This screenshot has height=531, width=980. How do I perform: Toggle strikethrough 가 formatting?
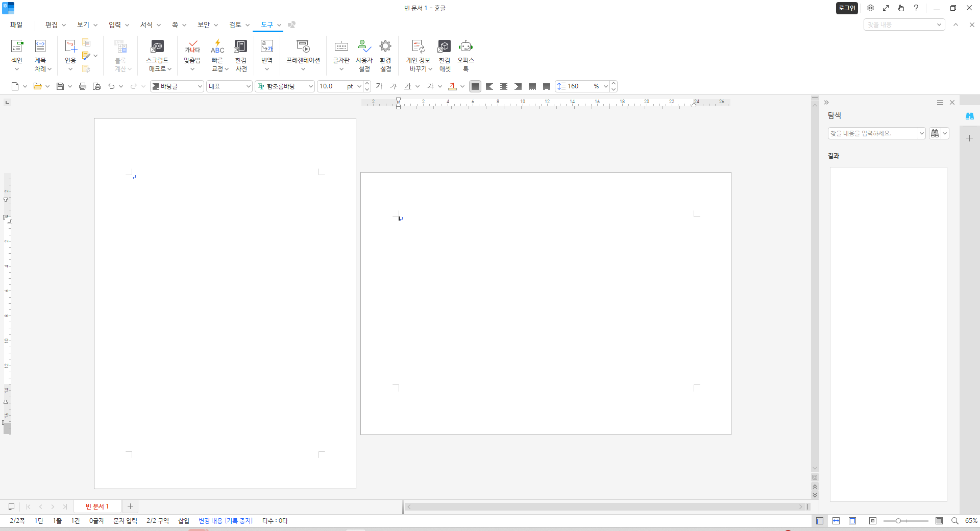(x=430, y=86)
